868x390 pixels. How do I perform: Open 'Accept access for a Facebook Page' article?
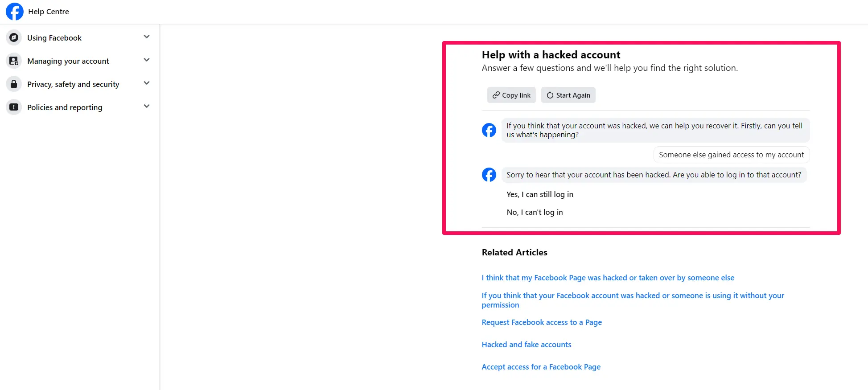(x=541, y=367)
